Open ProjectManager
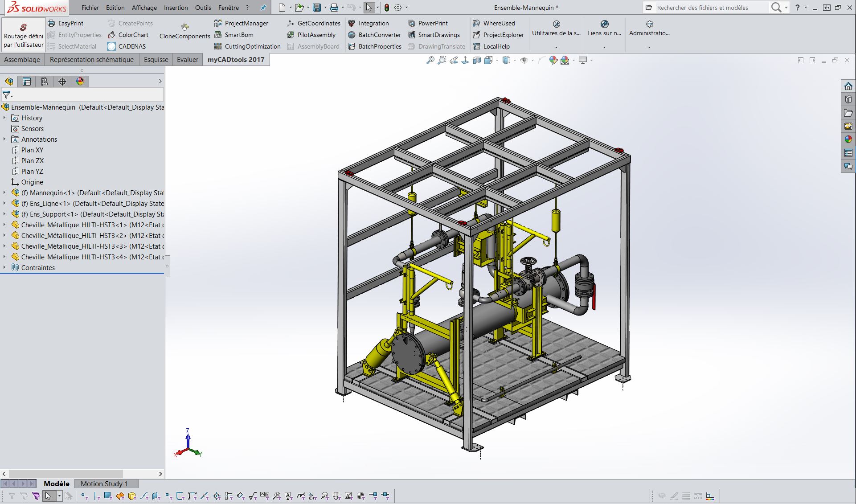The width and height of the screenshot is (856, 504). pyautogui.click(x=241, y=23)
